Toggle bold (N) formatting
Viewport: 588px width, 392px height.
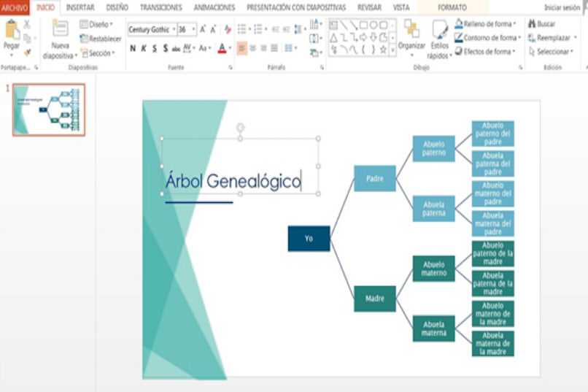(x=133, y=48)
